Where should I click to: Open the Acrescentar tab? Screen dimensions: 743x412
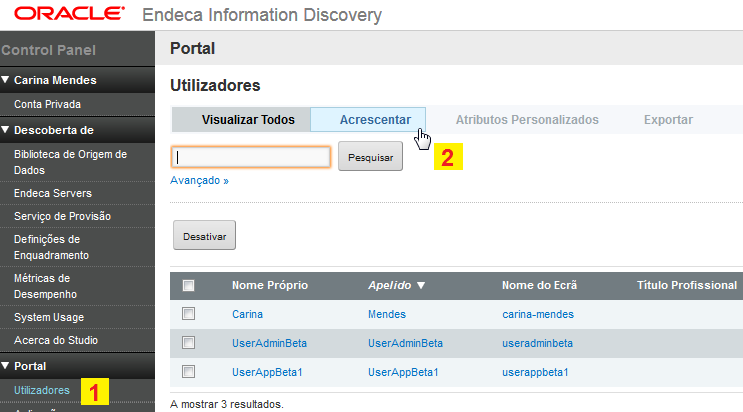(375, 120)
